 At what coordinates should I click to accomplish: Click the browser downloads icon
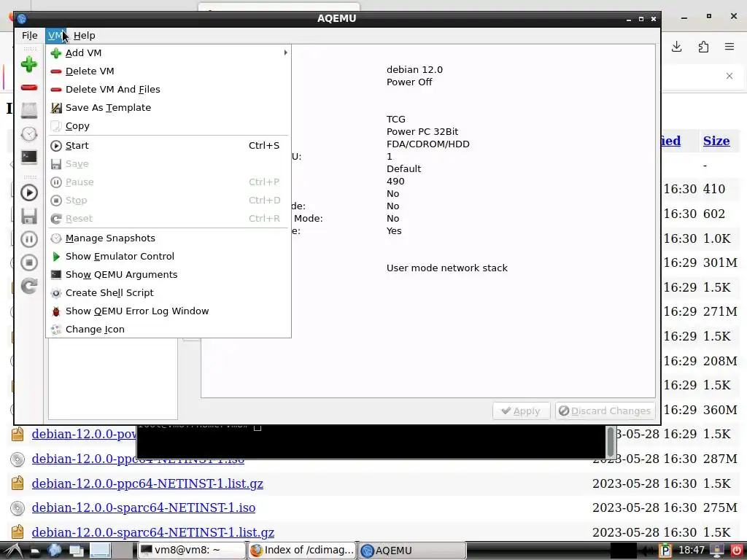676,47
